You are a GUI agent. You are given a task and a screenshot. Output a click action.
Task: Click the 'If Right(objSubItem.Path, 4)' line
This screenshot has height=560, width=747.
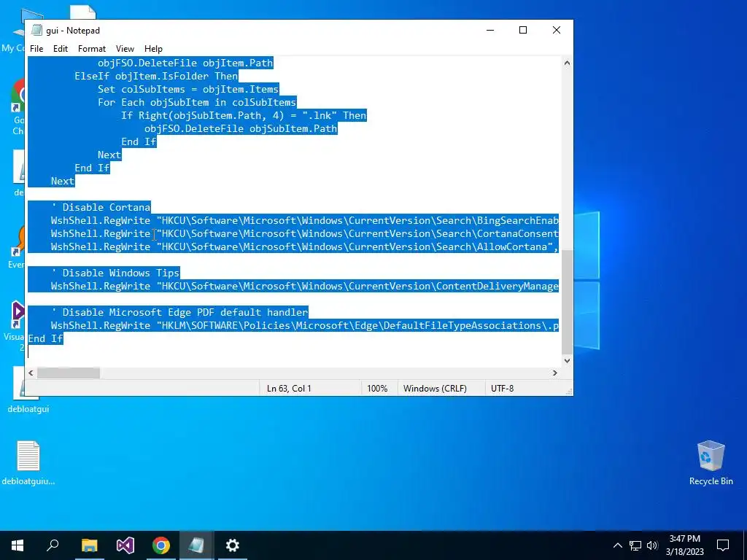(244, 115)
